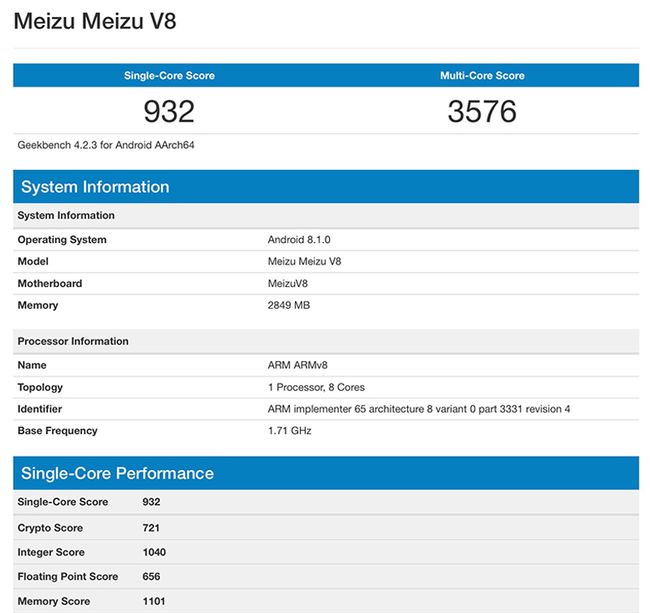Click the Base Frequency row label
This screenshot has width=650, height=613.
pos(57,431)
